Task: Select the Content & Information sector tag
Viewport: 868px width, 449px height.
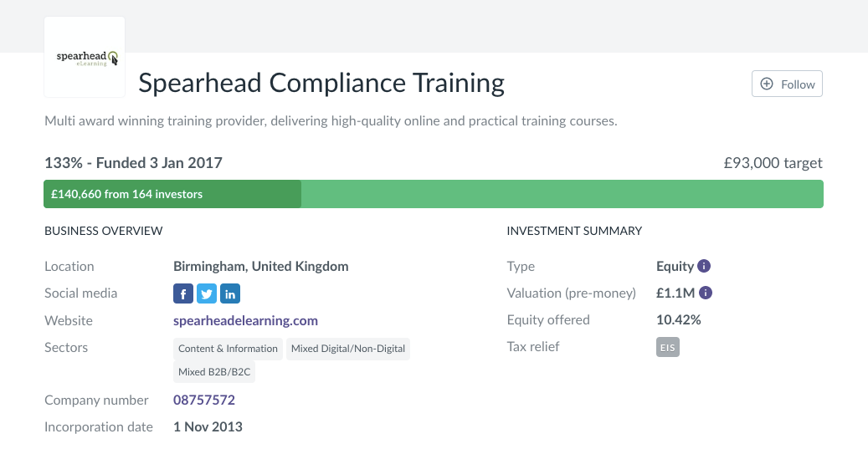Action: point(228,349)
